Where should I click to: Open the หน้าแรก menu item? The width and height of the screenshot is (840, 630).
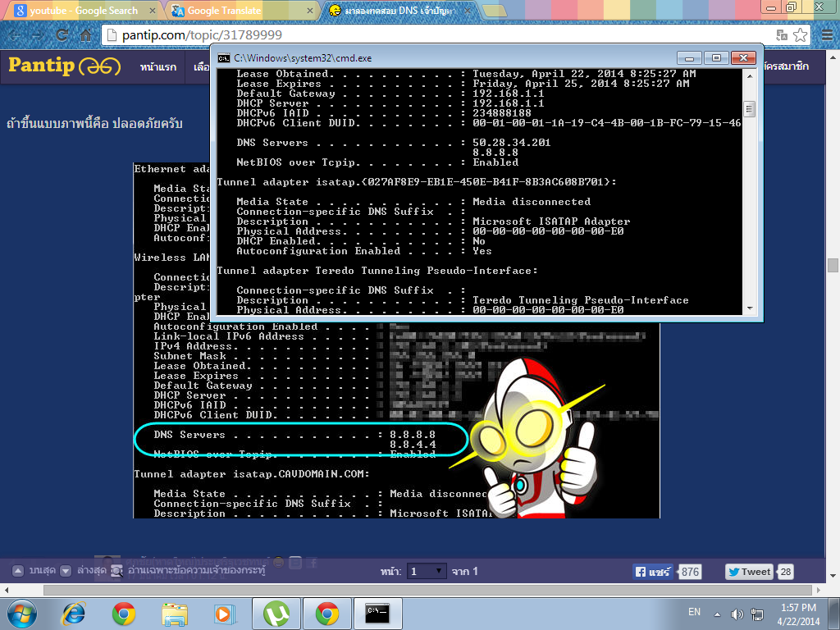point(158,67)
